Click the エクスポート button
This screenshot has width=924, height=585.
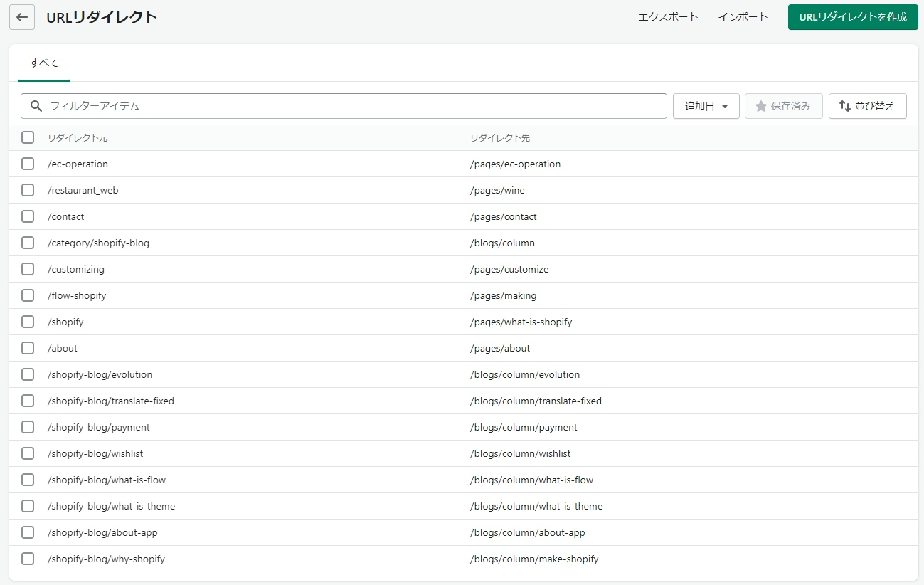(x=668, y=17)
